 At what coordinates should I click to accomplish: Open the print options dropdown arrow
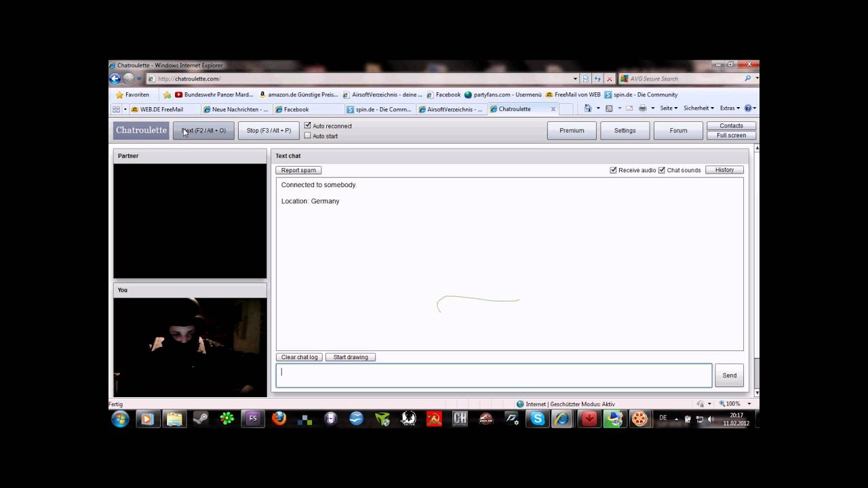(x=652, y=108)
